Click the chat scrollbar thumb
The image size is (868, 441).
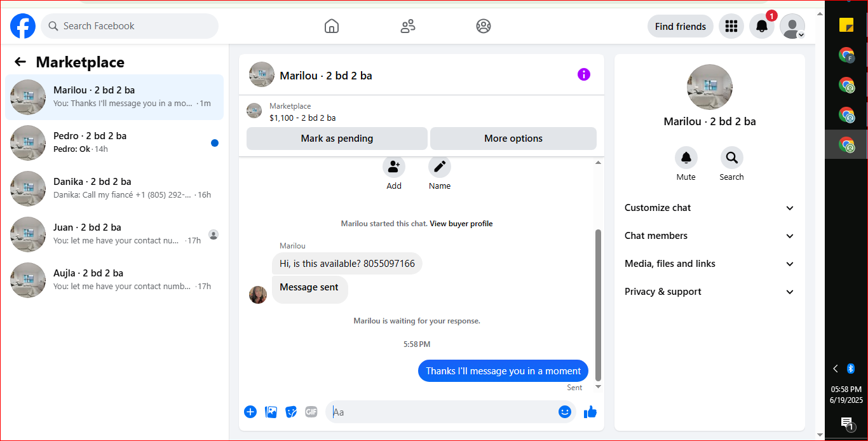[x=598, y=305]
